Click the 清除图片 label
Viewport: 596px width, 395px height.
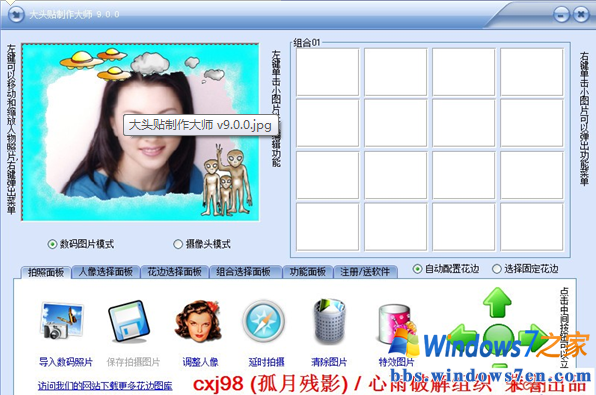click(x=329, y=362)
